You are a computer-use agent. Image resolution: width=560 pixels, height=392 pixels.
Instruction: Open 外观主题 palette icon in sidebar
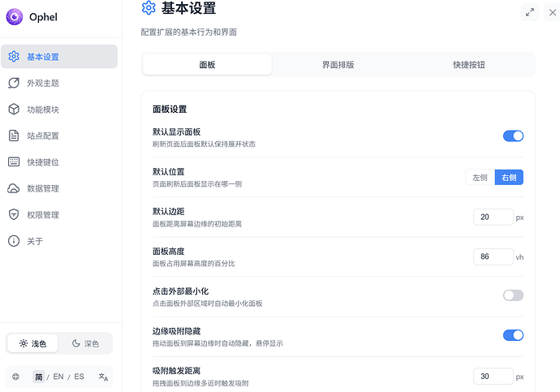tap(14, 83)
